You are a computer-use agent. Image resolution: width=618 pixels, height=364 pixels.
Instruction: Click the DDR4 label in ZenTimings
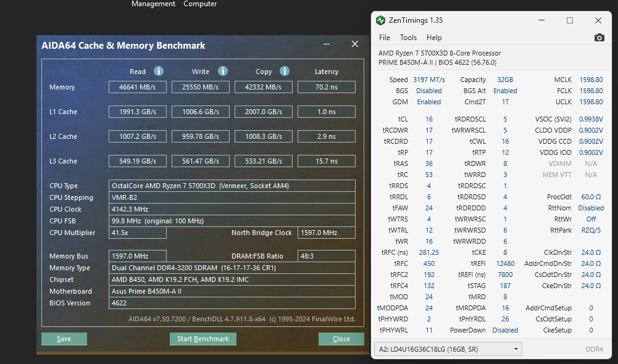pos(595,349)
